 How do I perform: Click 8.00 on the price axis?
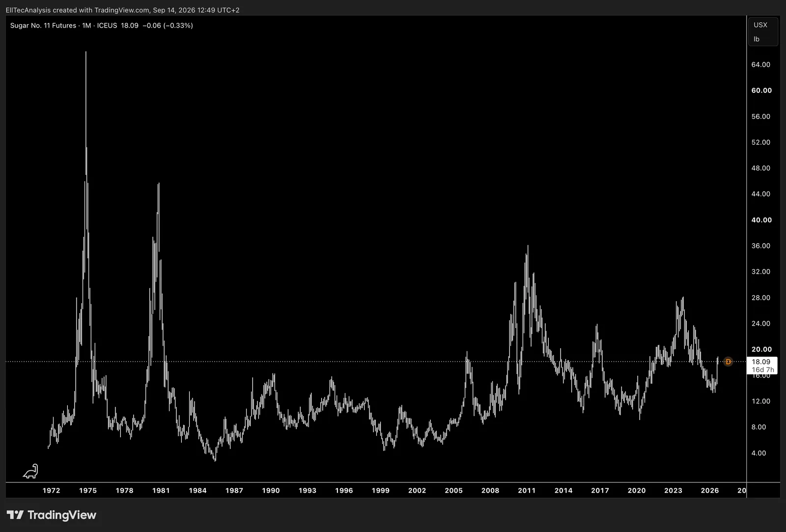coord(758,427)
